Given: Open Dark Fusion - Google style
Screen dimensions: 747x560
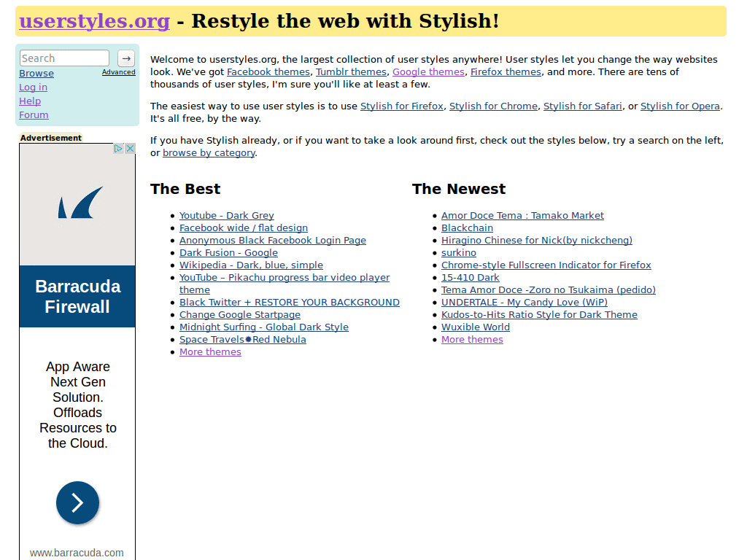Looking at the screenshot, I should 228,253.
